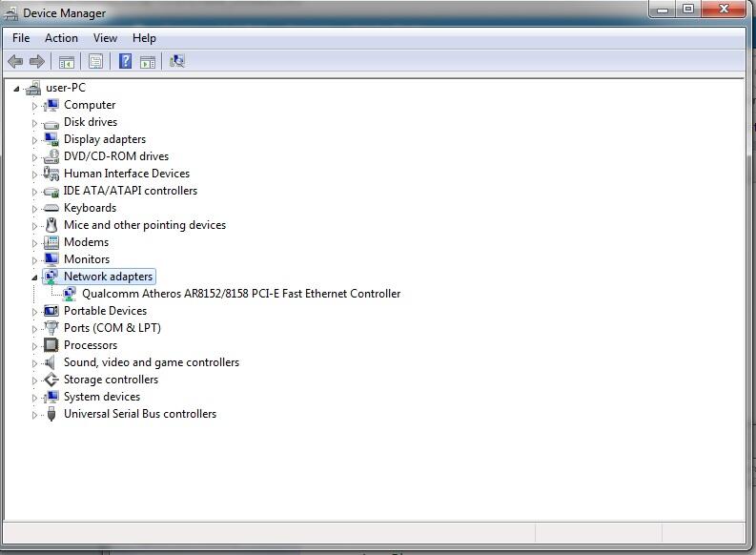Screen dimensions: 756x555
Task: Select the user-PC label
Action: pos(66,88)
